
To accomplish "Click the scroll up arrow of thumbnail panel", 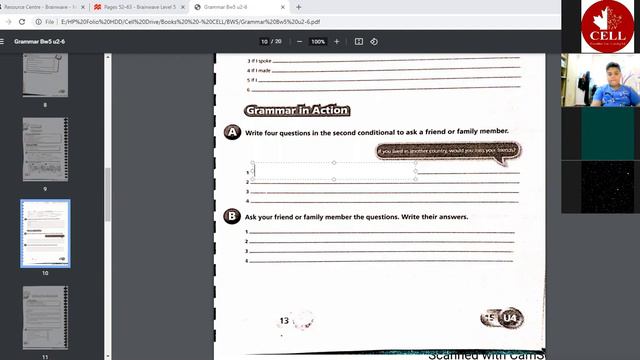I will tap(108, 57).
